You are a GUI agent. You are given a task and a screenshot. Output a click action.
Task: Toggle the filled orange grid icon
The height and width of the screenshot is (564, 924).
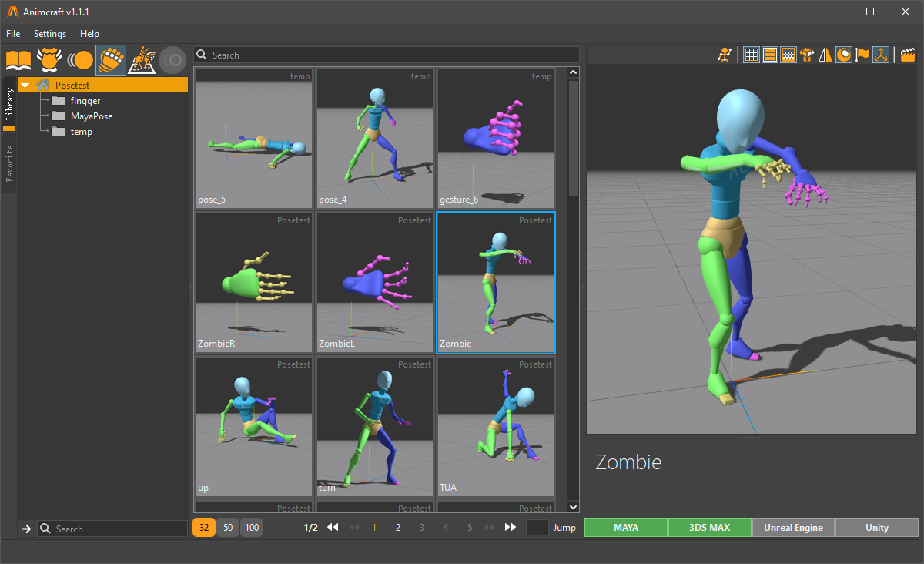pyautogui.click(x=769, y=55)
